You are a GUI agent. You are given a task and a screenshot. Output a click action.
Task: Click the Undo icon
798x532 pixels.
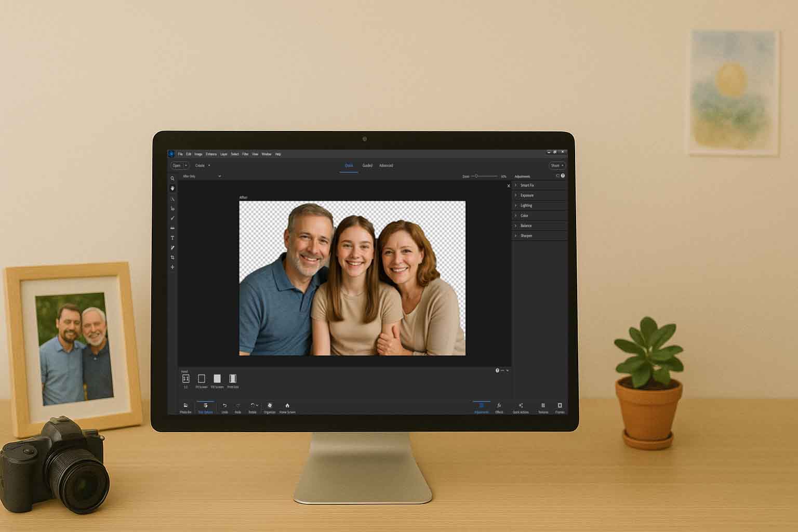pos(224,406)
